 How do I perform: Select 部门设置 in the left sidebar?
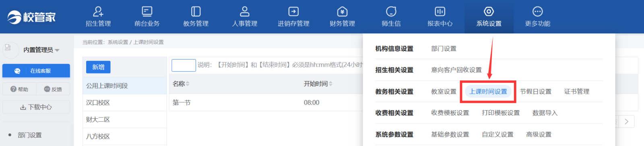tap(30, 135)
